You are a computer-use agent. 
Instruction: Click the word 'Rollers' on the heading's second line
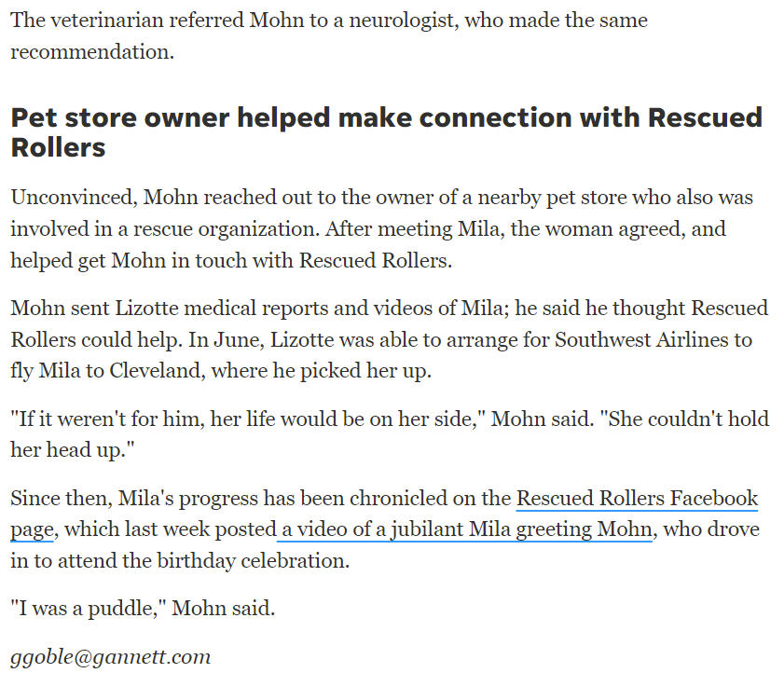point(58,147)
